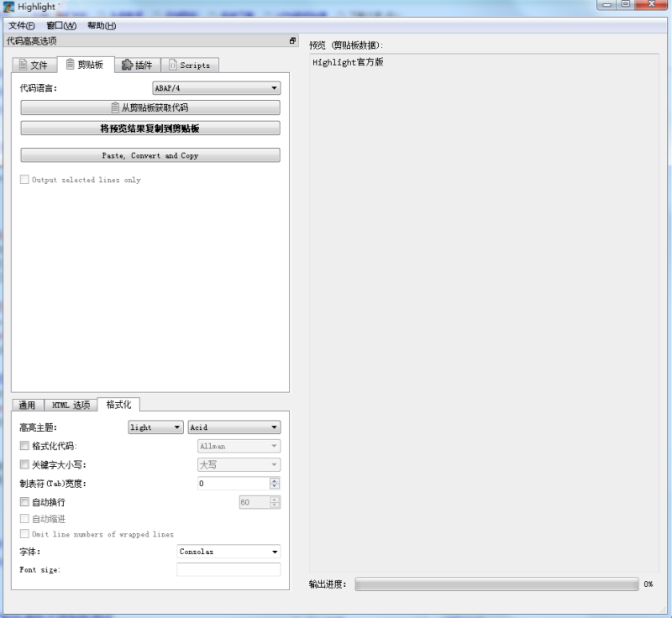Viewport: 672px width, 618px height.
Task: Click the float panel pin icon
Action: pos(292,40)
